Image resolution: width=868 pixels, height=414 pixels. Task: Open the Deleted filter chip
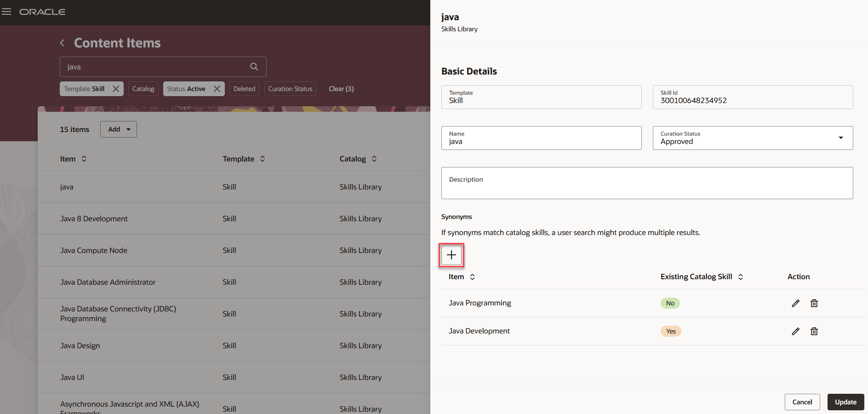[x=244, y=89]
